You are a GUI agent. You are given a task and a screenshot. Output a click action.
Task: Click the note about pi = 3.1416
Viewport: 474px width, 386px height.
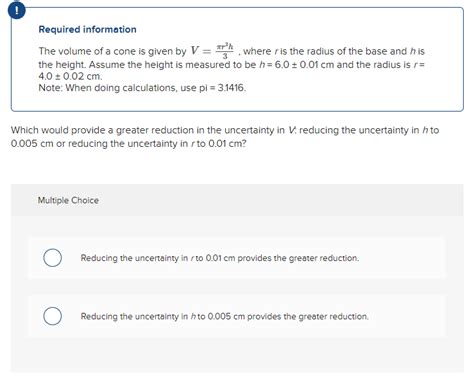[x=142, y=88]
